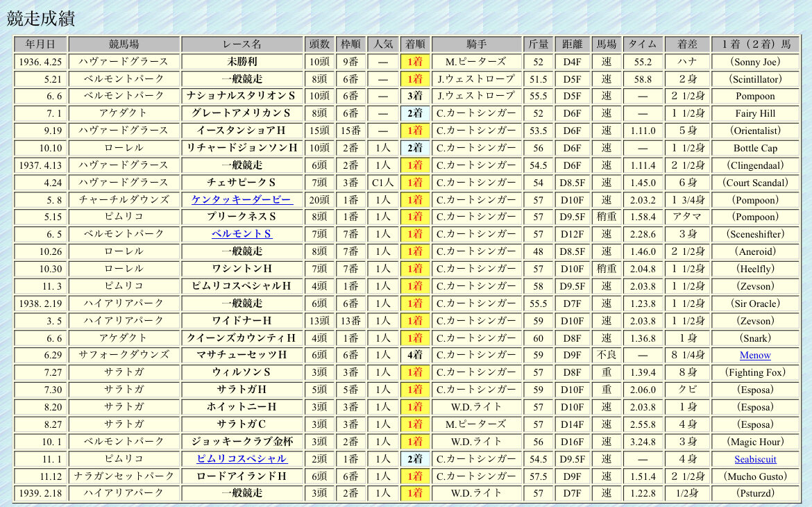The height and width of the screenshot is (507, 812).
Task: Open the Menow horse link
Action: 755,355
